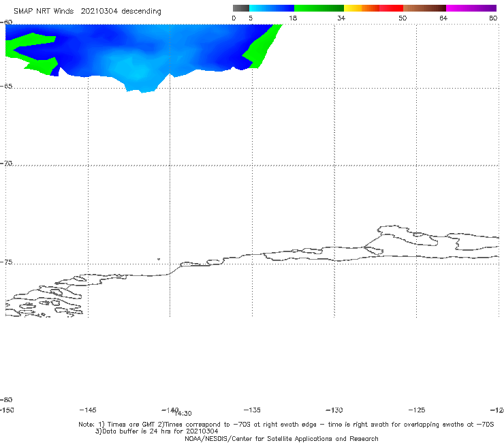Image resolution: width=504 pixels, height=443 pixels.
Task: Click the latitude label -75
Action: pyautogui.click(x=6, y=262)
